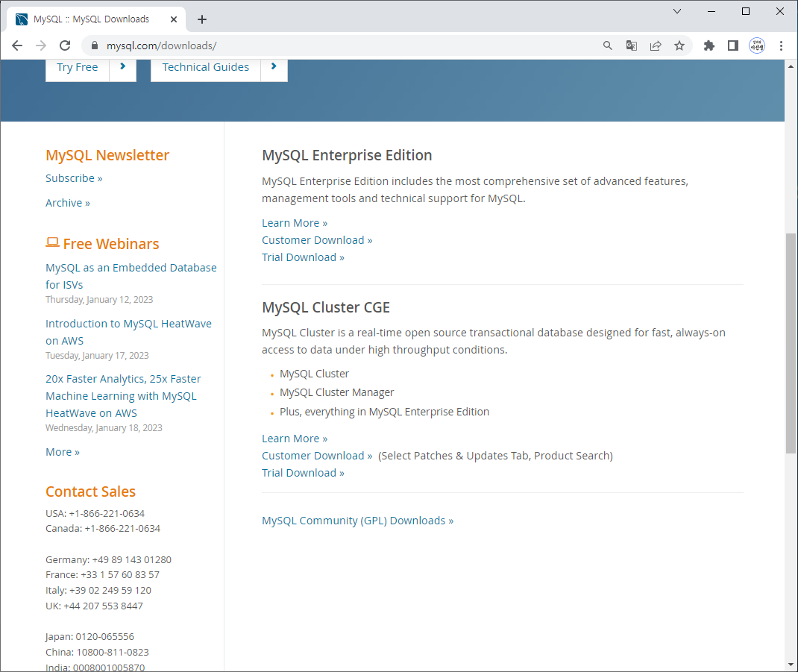Click the Italy: +39 02 249 59 120 line
798x672 pixels.
[x=98, y=591]
